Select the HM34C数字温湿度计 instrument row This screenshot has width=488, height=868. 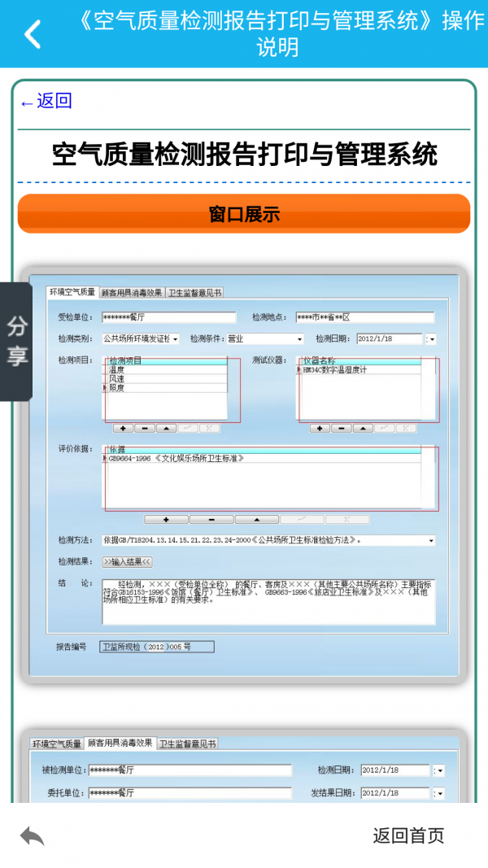point(359,370)
